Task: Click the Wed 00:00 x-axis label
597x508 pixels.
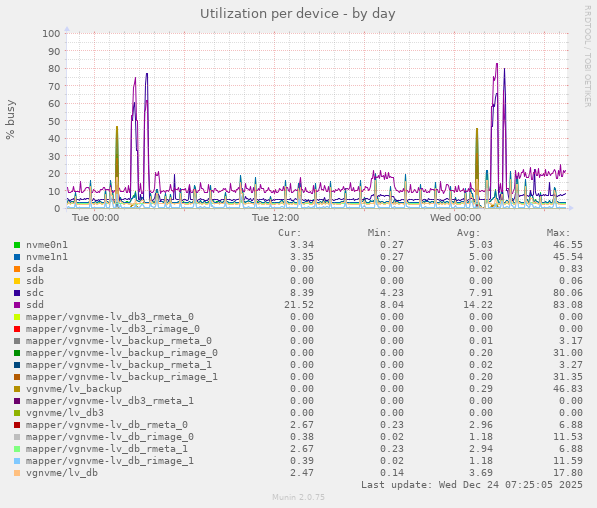Action: pyautogui.click(x=455, y=218)
